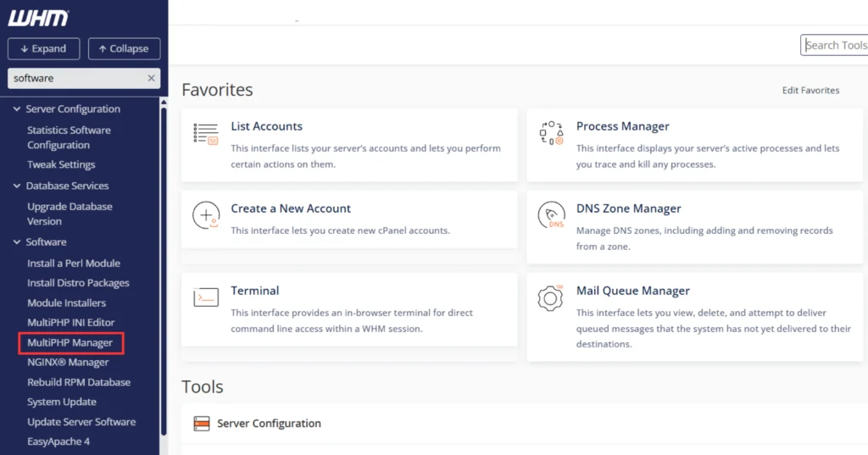Open Install a Perl Module

point(74,264)
